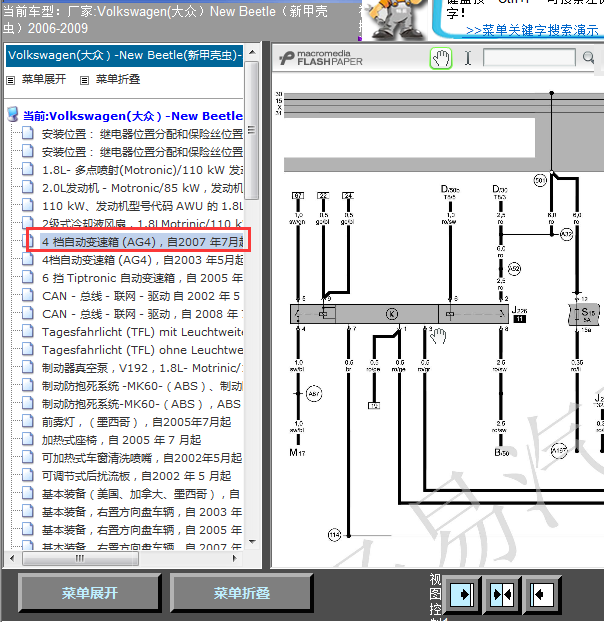Open 6 挡 Tiptronic 自动变速箱 document
The width and height of the screenshot is (604, 622).
coord(142,278)
